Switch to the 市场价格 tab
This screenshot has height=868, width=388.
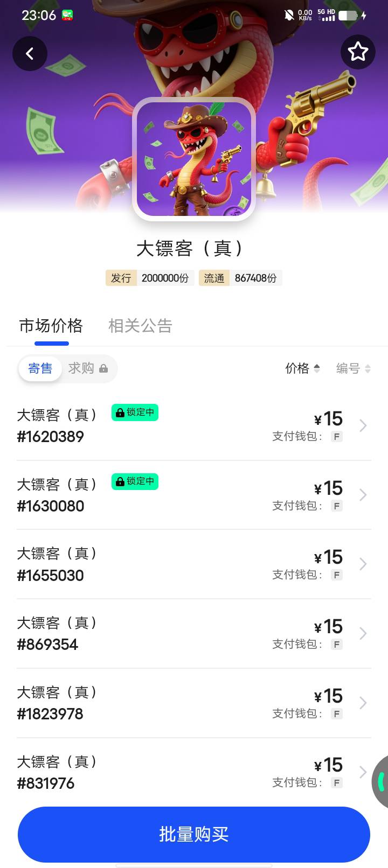coord(51,326)
